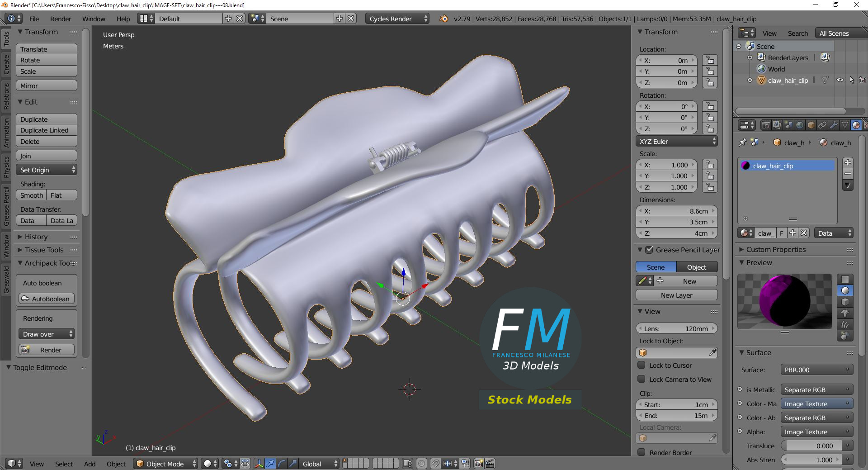Add a new material slot
The image size is (868, 470).
(848, 163)
